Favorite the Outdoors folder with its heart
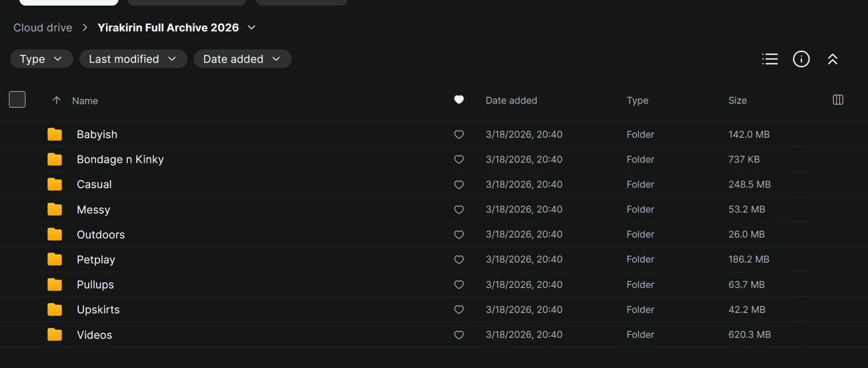Screen dimensions: 868x368 (x=459, y=235)
